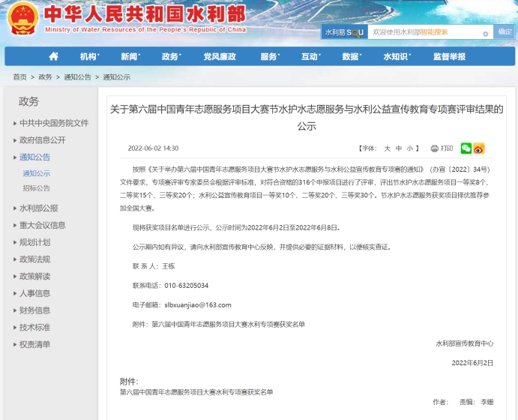
Task: Go to 首页 in the breadcrumb
Action: (19, 77)
